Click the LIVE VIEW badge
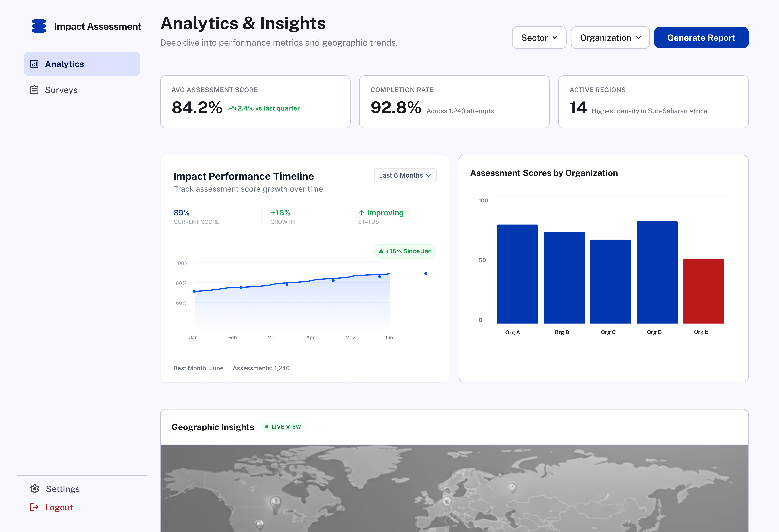The image size is (779, 532). [x=283, y=427]
